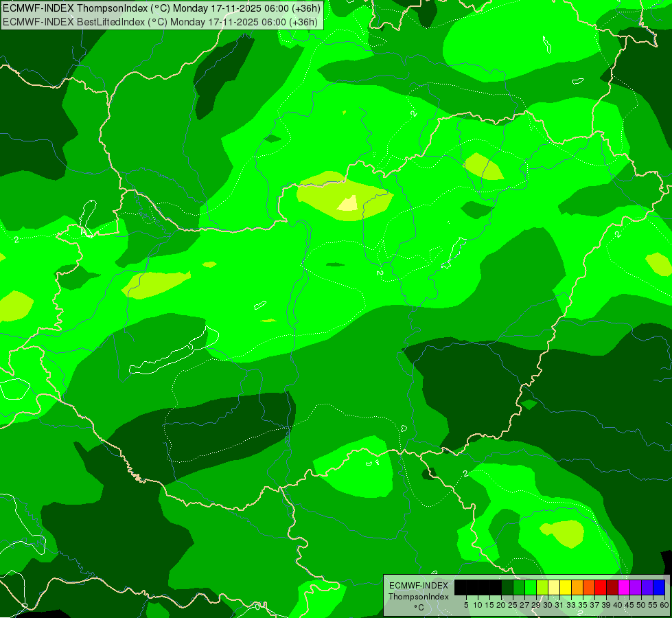
Task: Click the ThompsonIndex title line at top
Action: point(161,8)
